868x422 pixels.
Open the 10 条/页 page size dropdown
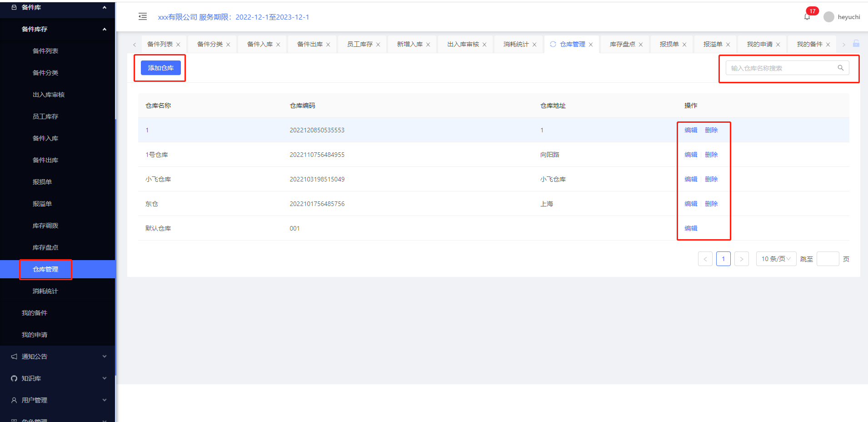click(776, 259)
